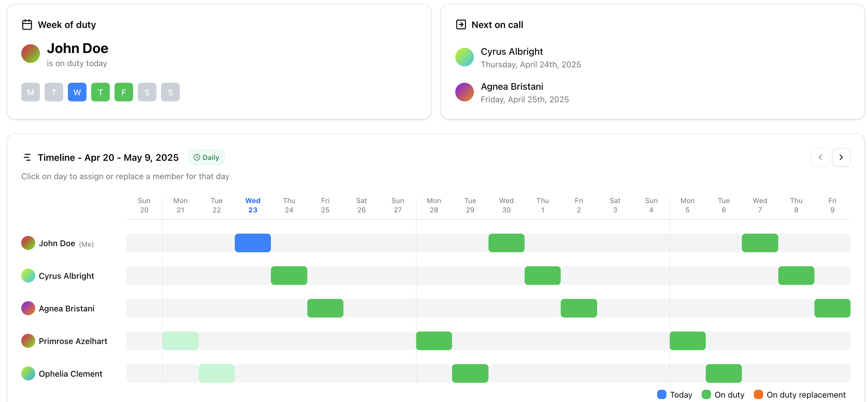Open John Doe's duty block on Wed 30
The width and height of the screenshot is (868, 402).
507,243
